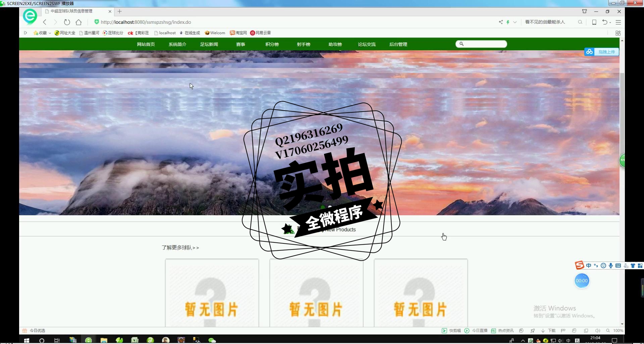Click the share icon in address bar
Viewport: 644px width, 344px height.
(500, 22)
